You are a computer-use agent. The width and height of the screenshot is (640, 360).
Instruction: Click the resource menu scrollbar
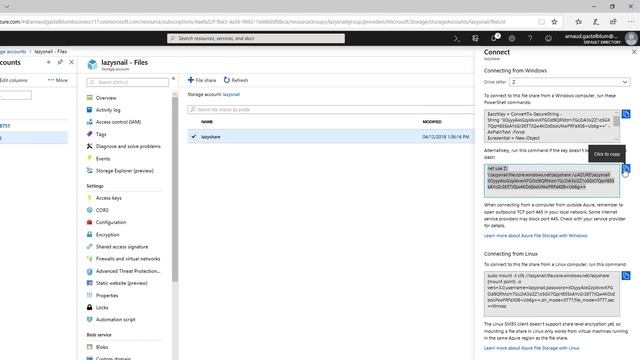pyautogui.click(x=175, y=189)
